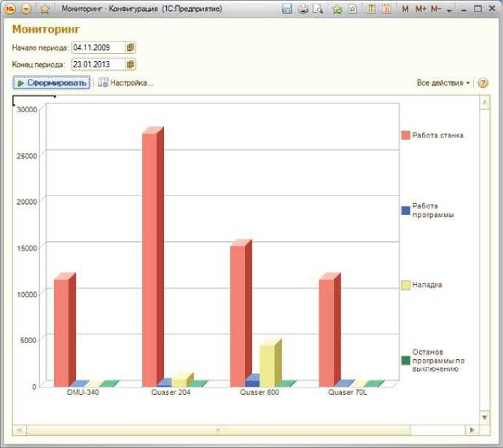Click the red Работа станка legend swatch
This screenshot has width=503, height=448.
click(405, 135)
